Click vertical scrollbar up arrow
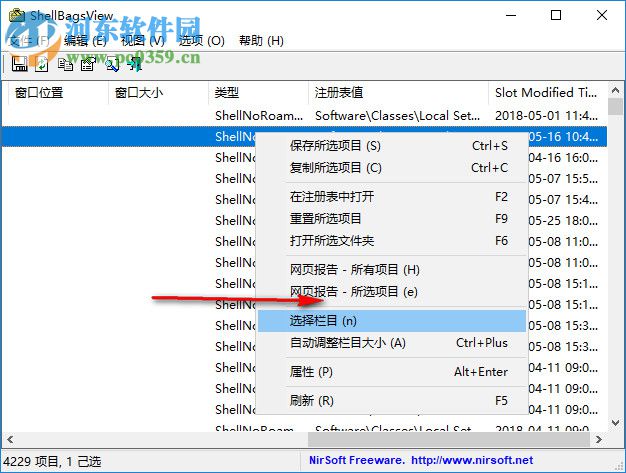This screenshot has height=473, width=626. pyautogui.click(x=615, y=91)
